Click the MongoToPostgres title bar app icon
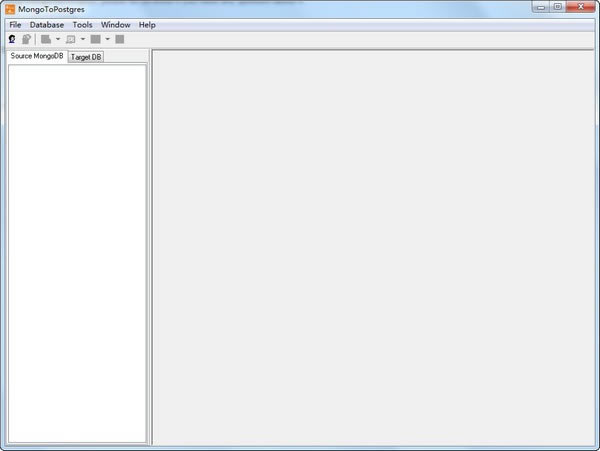Viewport: 600px width, 451px height. pyautogui.click(x=10, y=9)
